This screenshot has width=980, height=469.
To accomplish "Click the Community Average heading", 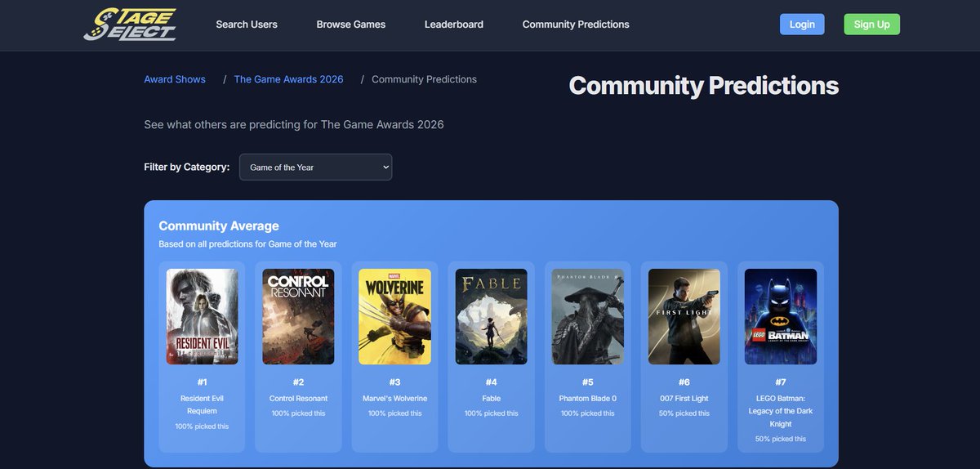I will click(x=219, y=226).
